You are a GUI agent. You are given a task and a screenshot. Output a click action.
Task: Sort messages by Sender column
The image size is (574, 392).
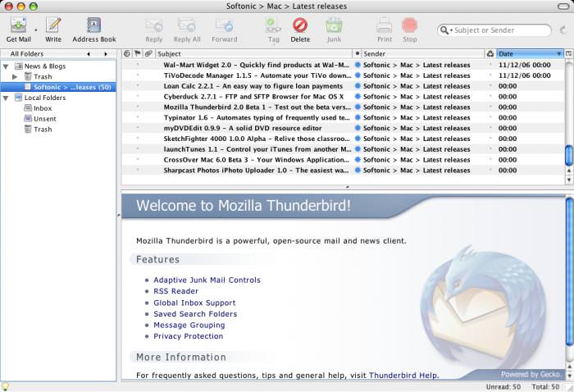click(423, 54)
